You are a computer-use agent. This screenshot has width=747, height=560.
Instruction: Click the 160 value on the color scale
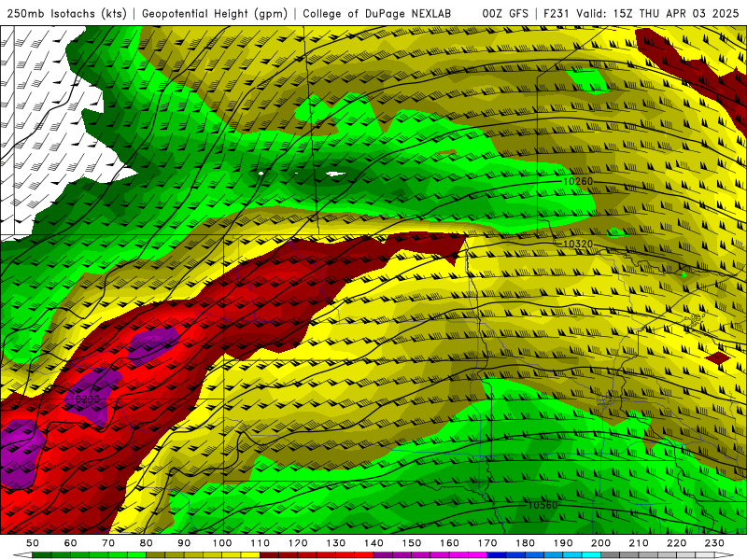[x=449, y=543]
